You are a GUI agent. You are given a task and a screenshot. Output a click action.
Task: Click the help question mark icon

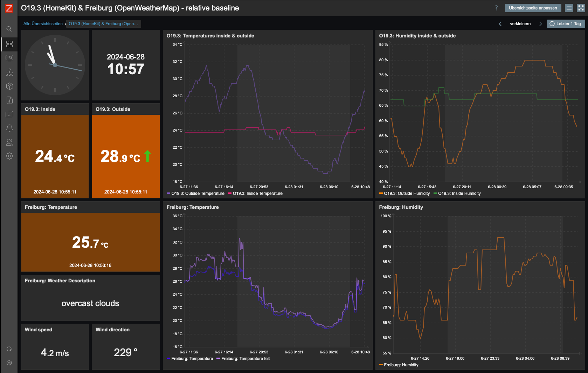pos(496,8)
